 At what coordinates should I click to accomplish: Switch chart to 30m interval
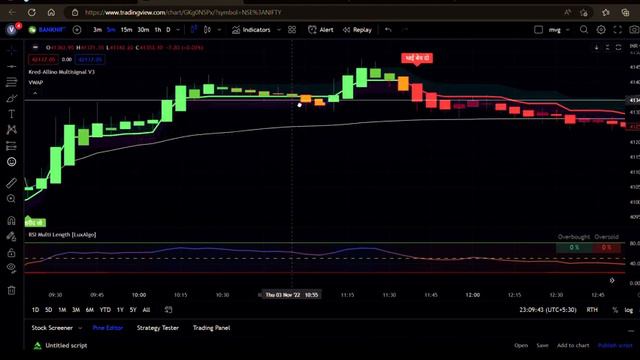tap(143, 30)
